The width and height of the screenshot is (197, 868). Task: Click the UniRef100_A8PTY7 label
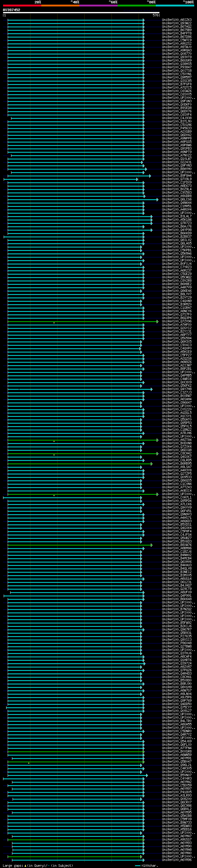[x=176, y=335]
